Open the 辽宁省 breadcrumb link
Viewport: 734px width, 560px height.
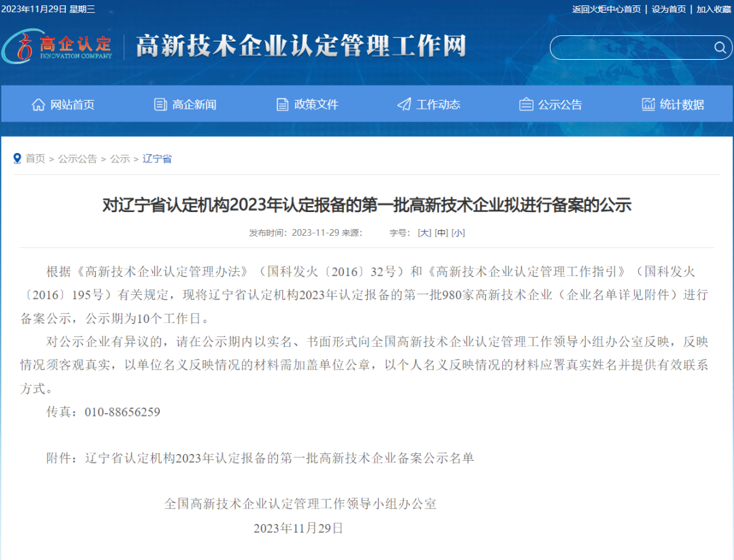point(157,158)
